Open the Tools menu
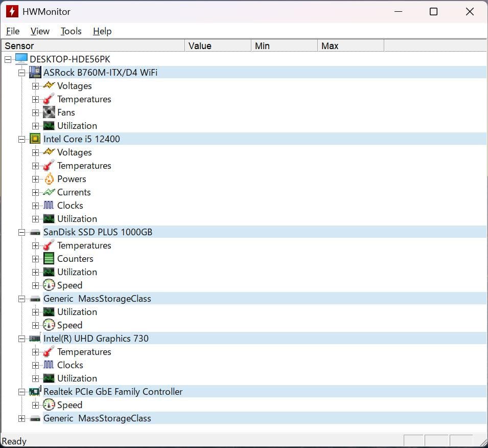Viewport: 488px width, 448px height. pos(71,31)
